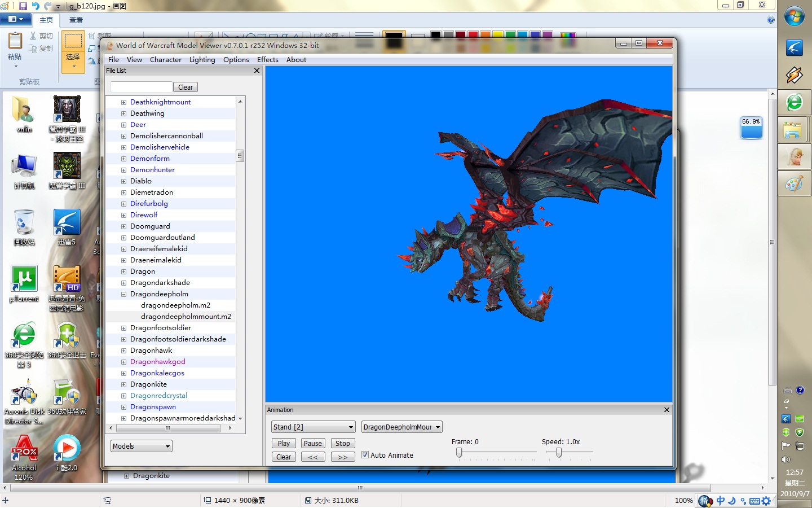Image resolution: width=812 pixels, height=508 pixels.
Task: Open the Character menu
Action: [x=166, y=60]
